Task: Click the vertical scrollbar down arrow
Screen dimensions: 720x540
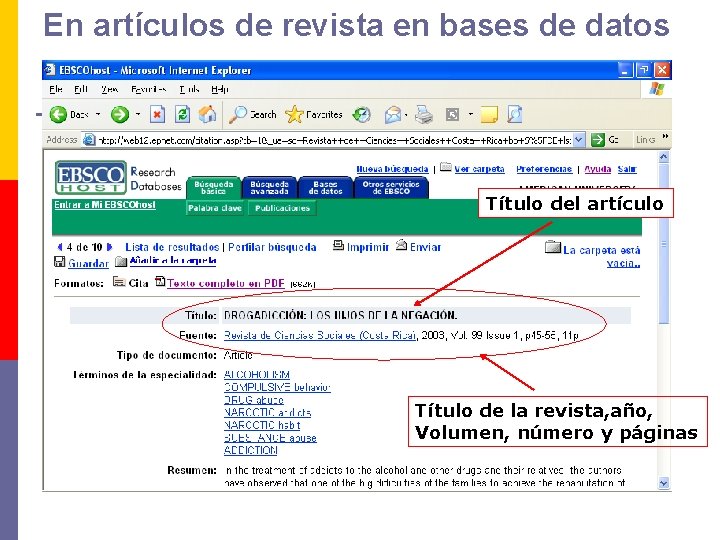Action: click(664, 483)
